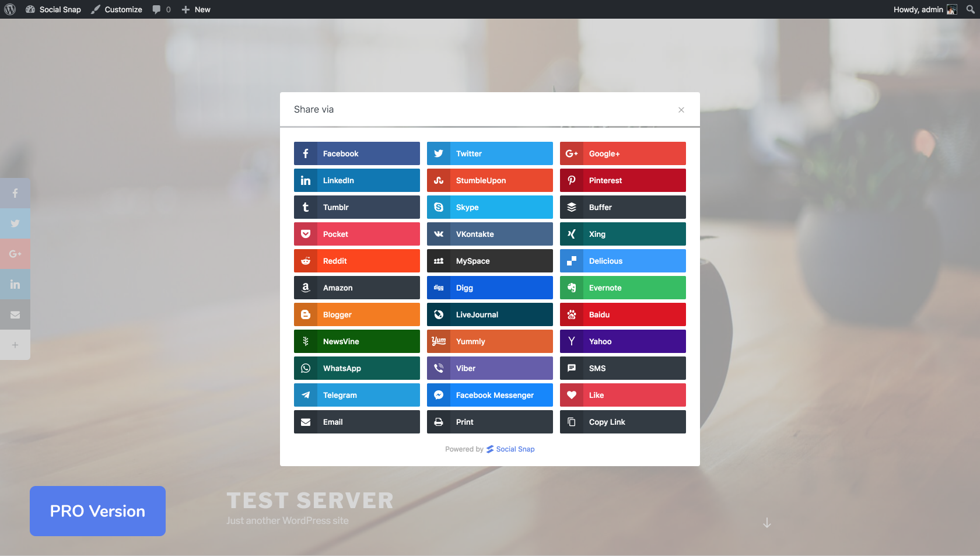The height and width of the screenshot is (556, 980).
Task: Click the Copy Link icon
Action: pyautogui.click(x=572, y=422)
